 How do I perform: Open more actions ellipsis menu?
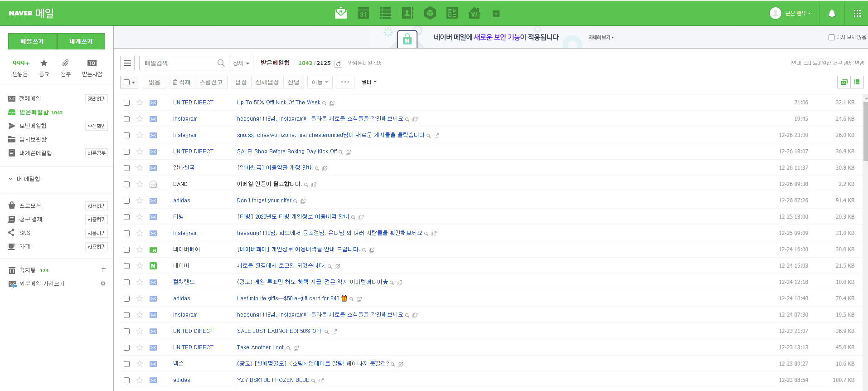(345, 82)
